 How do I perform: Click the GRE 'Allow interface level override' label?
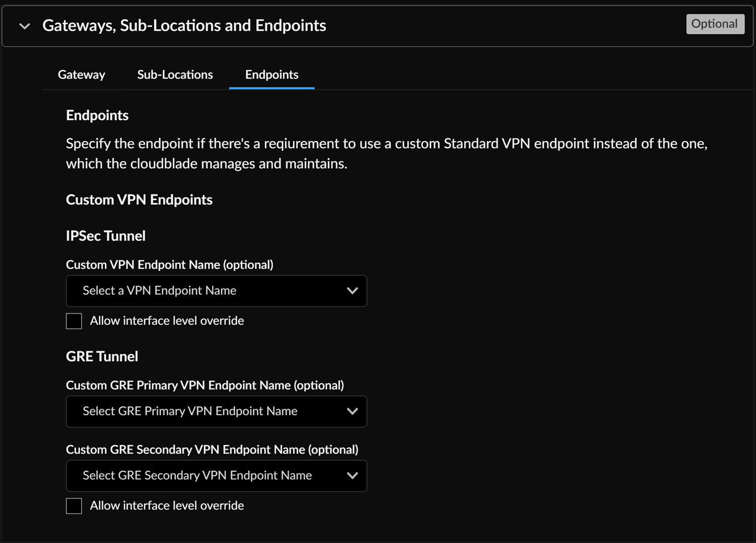point(167,506)
